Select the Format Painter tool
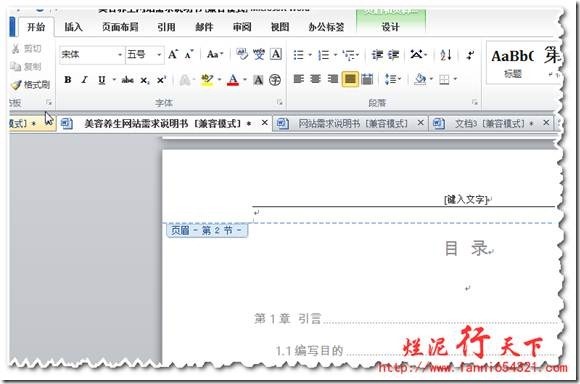Image resolution: width=580 pixels, height=384 pixels. (31, 85)
